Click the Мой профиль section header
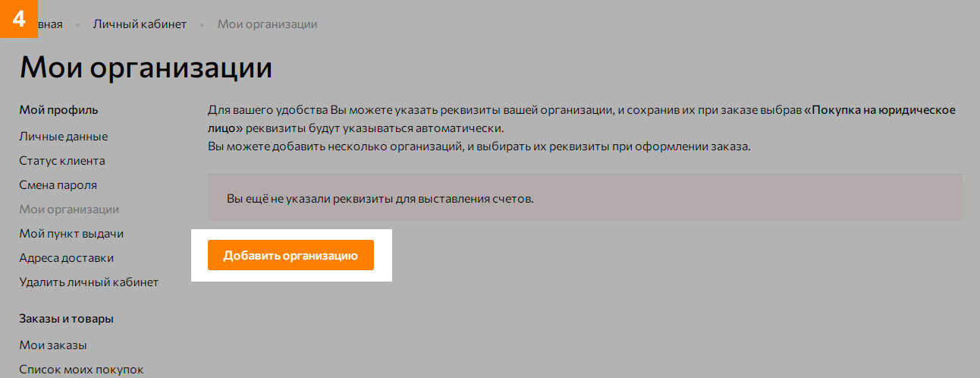 coord(58,110)
